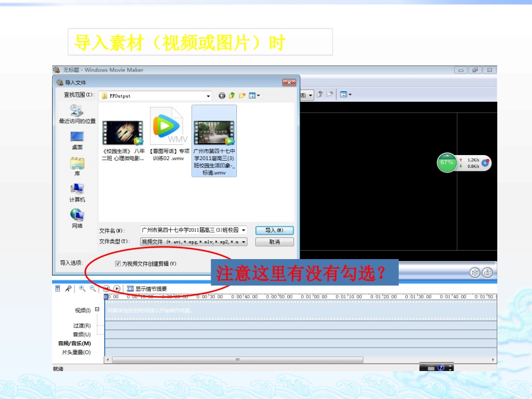Click the 导入 import button

click(274, 231)
